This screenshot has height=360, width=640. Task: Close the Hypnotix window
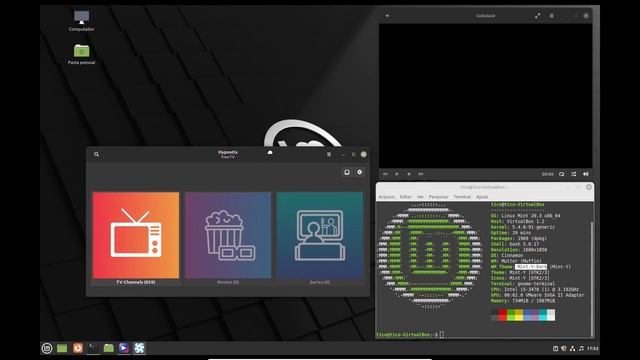click(x=364, y=154)
